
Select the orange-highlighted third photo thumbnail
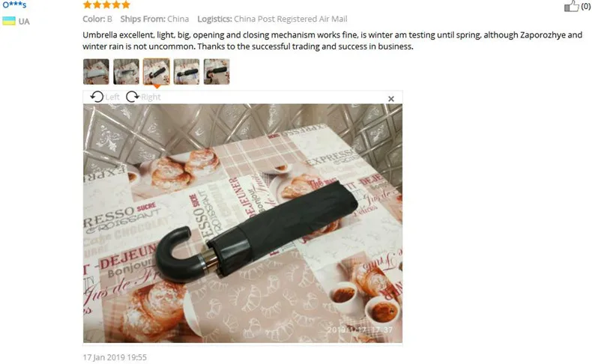click(157, 72)
